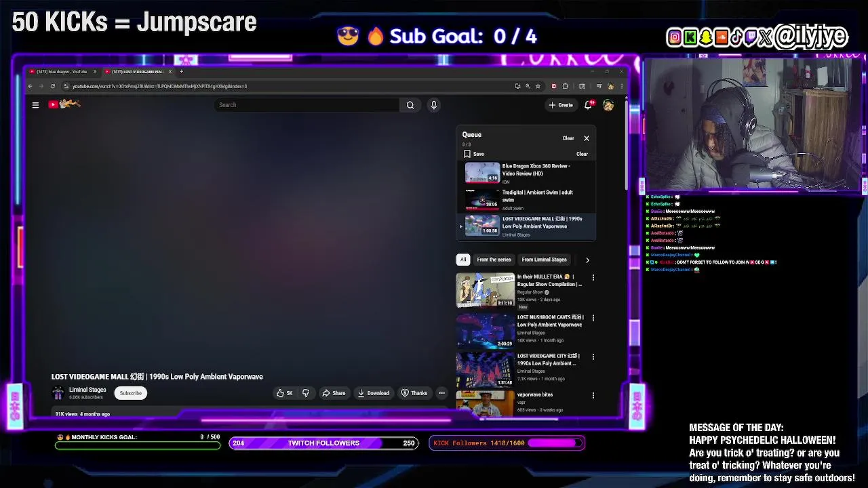Select the LOST VIDEOGAME MALL browser tab
The width and height of the screenshot is (868, 488).
point(137,71)
